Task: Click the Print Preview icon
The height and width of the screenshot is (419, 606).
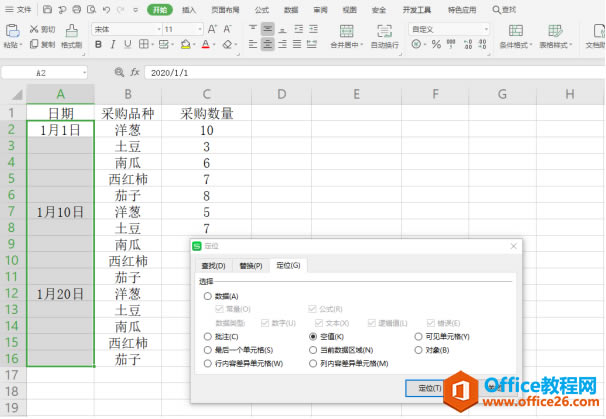Action: (x=92, y=9)
